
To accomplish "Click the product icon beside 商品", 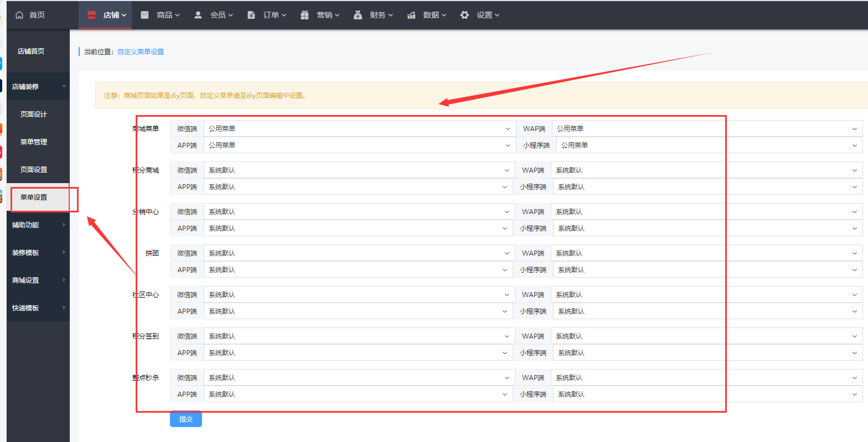I will tap(144, 15).
